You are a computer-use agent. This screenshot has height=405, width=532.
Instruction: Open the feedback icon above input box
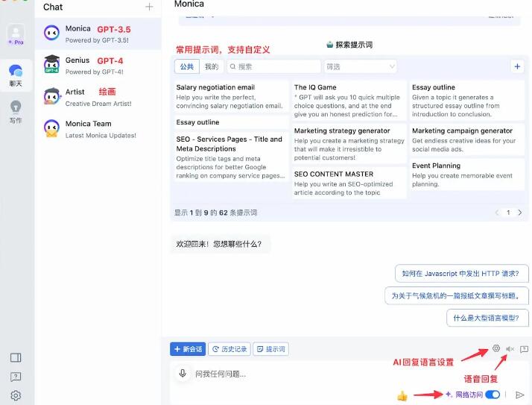click(525, 349)
